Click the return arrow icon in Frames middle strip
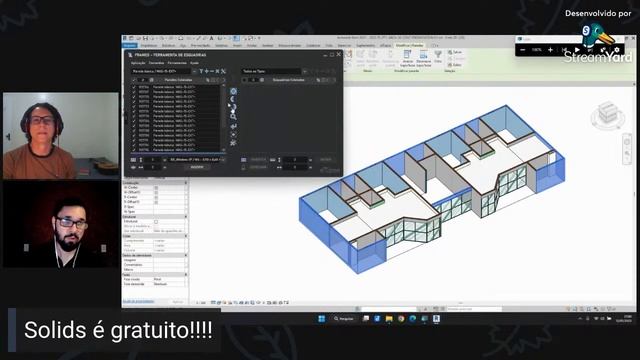The width and height of the screenshot is (640, 360). [233, 126]
